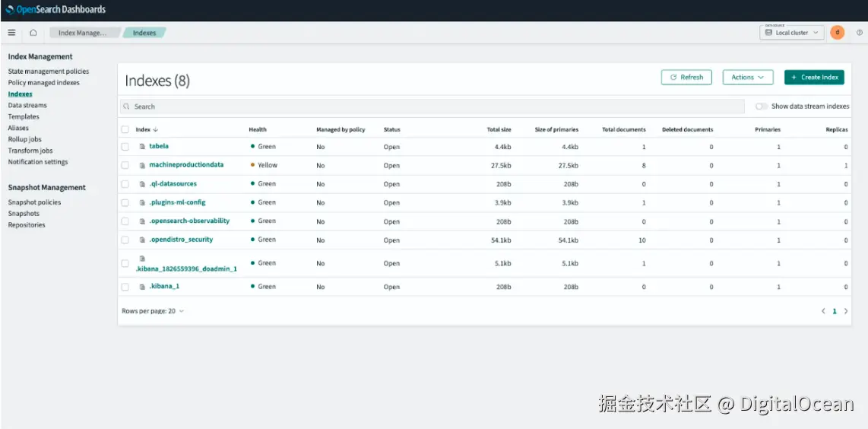Enable Show data stream indexes toggle
This screenshot has width=868, height=429.
pyautogui.click(x=762, y=106)
